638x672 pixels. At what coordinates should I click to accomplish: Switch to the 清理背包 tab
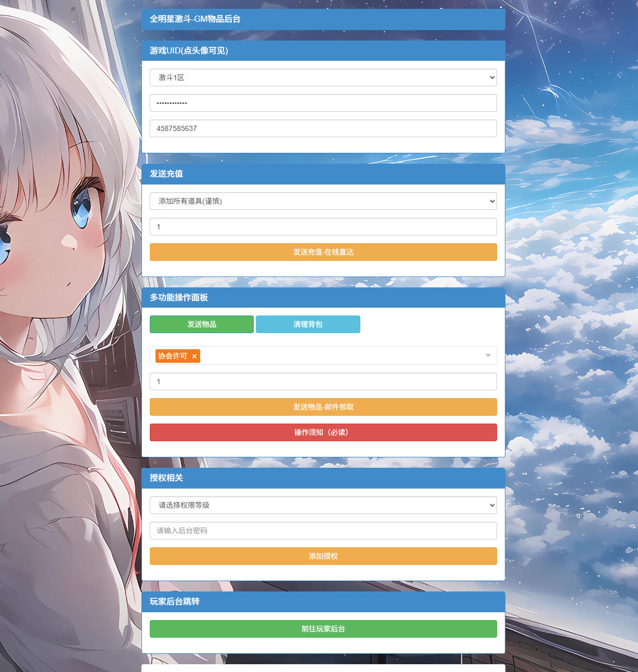pyautogui.click(x=308, y=324)
